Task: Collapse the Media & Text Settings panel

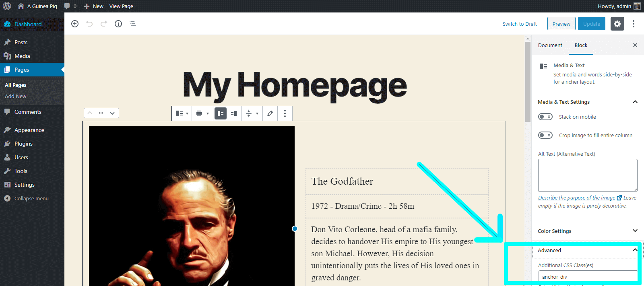Action: tap(635, 102)
